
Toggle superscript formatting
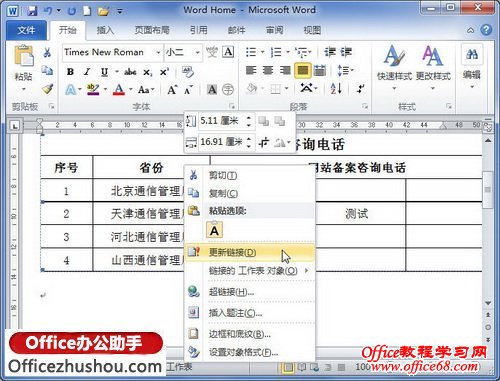[x=164, y=72]
